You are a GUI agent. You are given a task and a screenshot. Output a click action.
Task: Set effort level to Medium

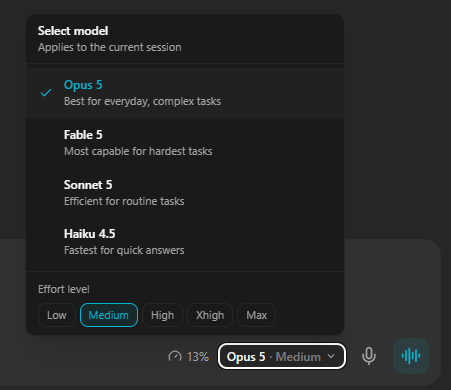(x=109, y=315)
